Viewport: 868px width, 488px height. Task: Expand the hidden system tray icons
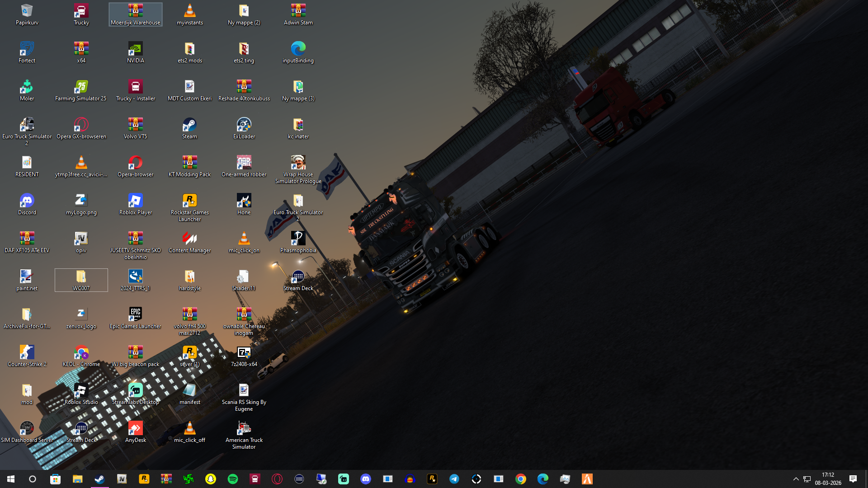point(796,479)
